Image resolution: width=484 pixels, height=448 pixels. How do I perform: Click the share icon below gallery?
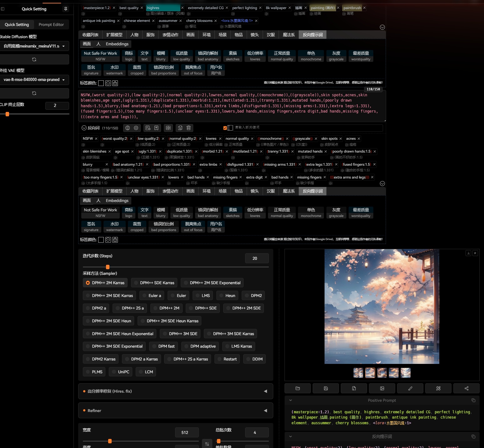tap(466, 388)
